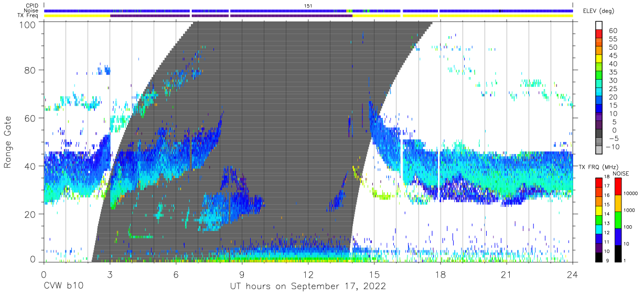
Task: Click the '21' tick on the UT hours axis
Action: click(507, 273)
